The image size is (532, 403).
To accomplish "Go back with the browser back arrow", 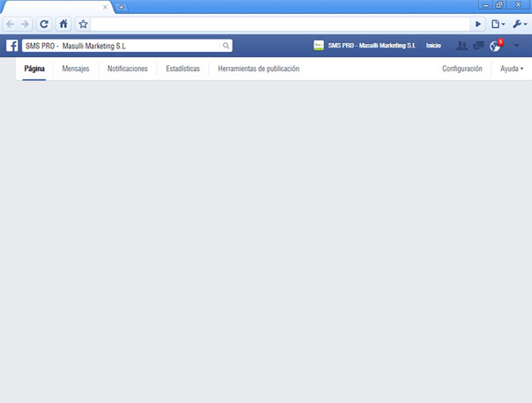I will (x=11, y=24).
